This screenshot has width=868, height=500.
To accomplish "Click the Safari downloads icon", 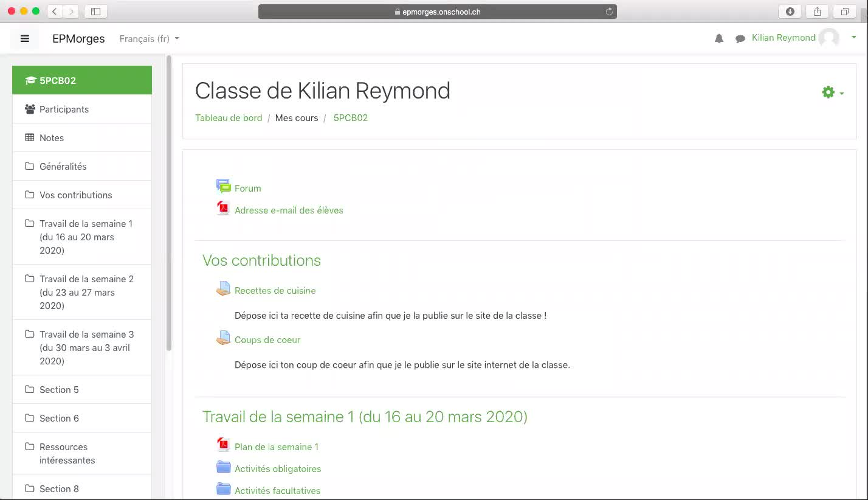I will 790,12.
